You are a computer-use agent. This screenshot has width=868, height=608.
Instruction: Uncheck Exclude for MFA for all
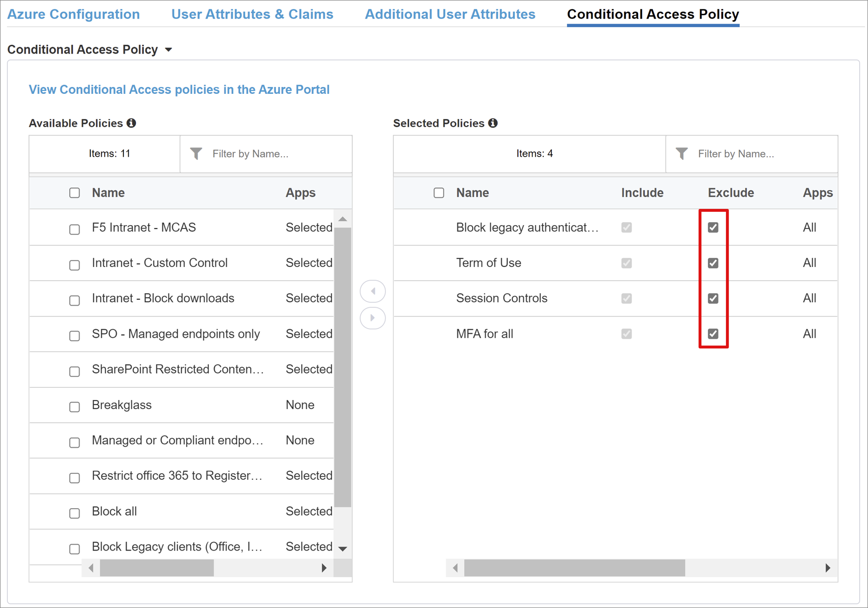click(x=713, y=334)
